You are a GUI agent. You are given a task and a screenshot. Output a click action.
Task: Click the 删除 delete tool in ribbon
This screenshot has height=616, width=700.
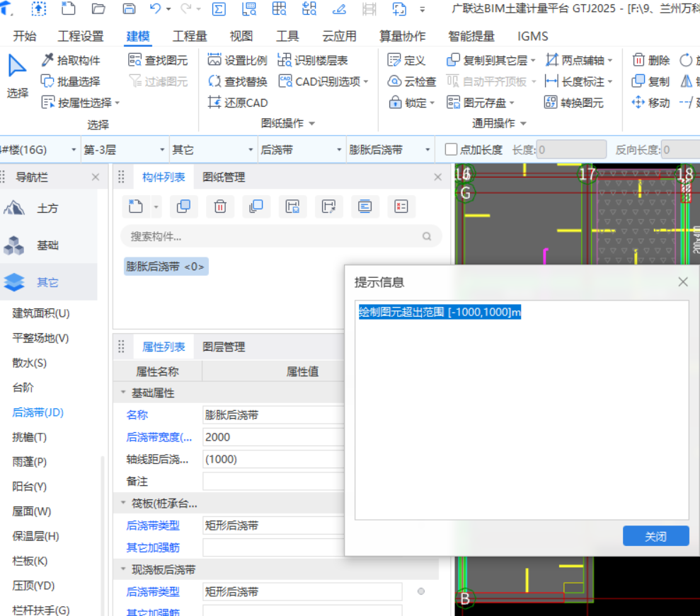[x=651, y=60]
